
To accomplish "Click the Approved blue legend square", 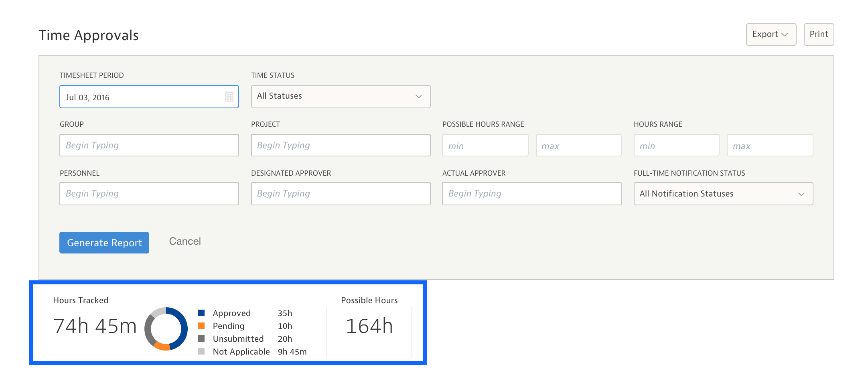I will 201,313.
